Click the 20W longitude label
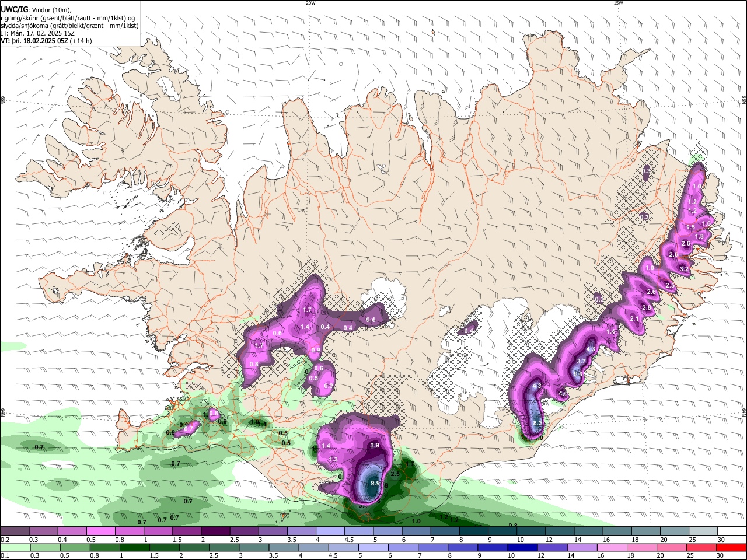This screenshot has width=747, height=560. [x=310, y=3]
